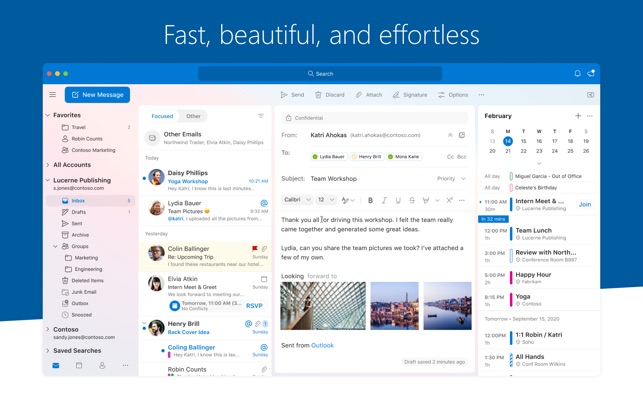This screenshot has height=402, width=643.
Task: Open the notifications bell icon
Action: 577,73
